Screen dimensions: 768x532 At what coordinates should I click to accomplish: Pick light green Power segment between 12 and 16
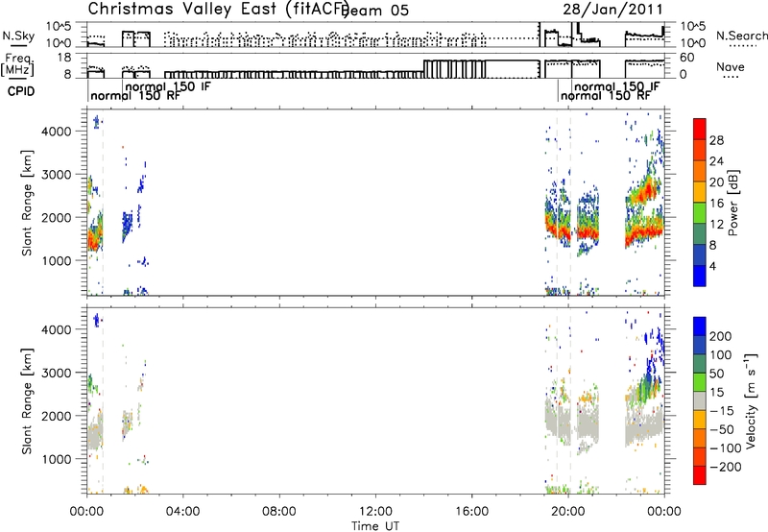click(700, 212)
